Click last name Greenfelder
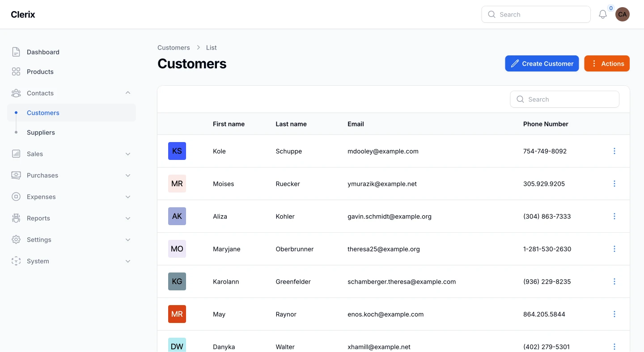 tap(293, 281)
